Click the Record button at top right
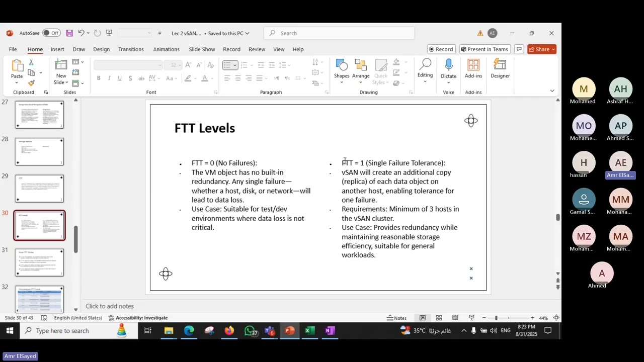Viewport: 644px width, 362px height. (x=441, y=49)
